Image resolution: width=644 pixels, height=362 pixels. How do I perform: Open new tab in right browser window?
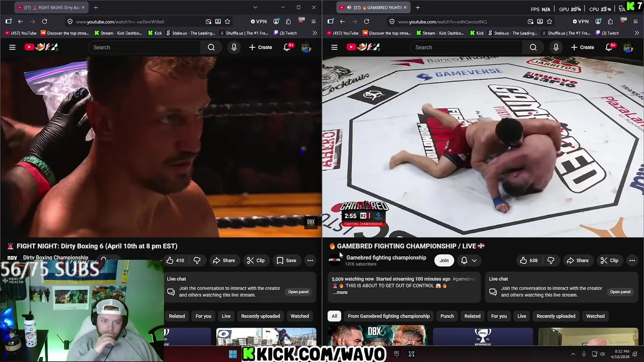point(418,8)
